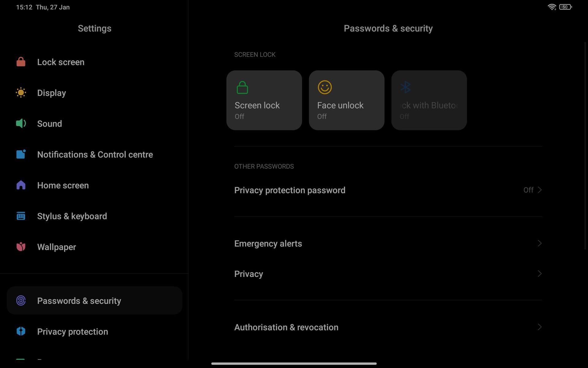Tap the Wallpaper tulip icon
The height and width of the screenshot is (368, 588).
(21, 247)
